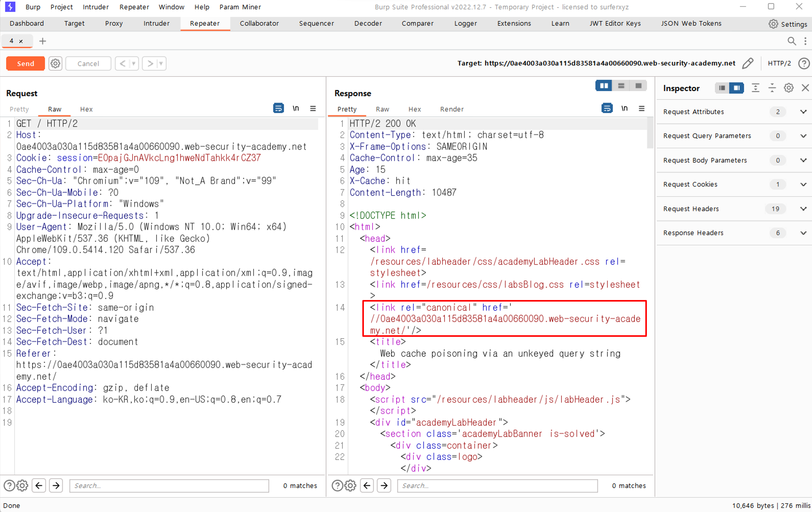Open the Collaborator tab
The image size is (812, 512).
coord(259,23)
